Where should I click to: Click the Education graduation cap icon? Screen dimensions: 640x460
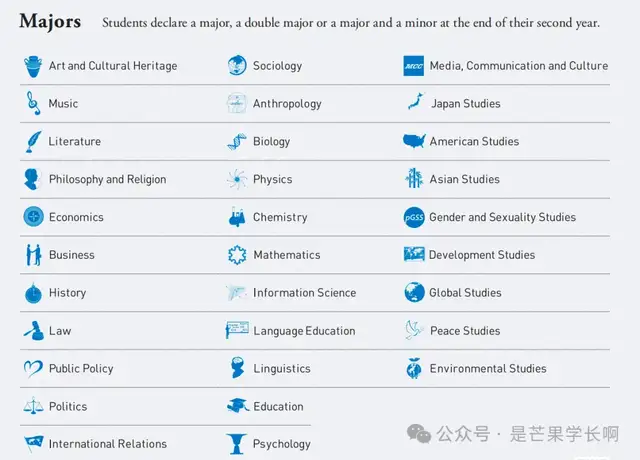(x=236, y=406)
